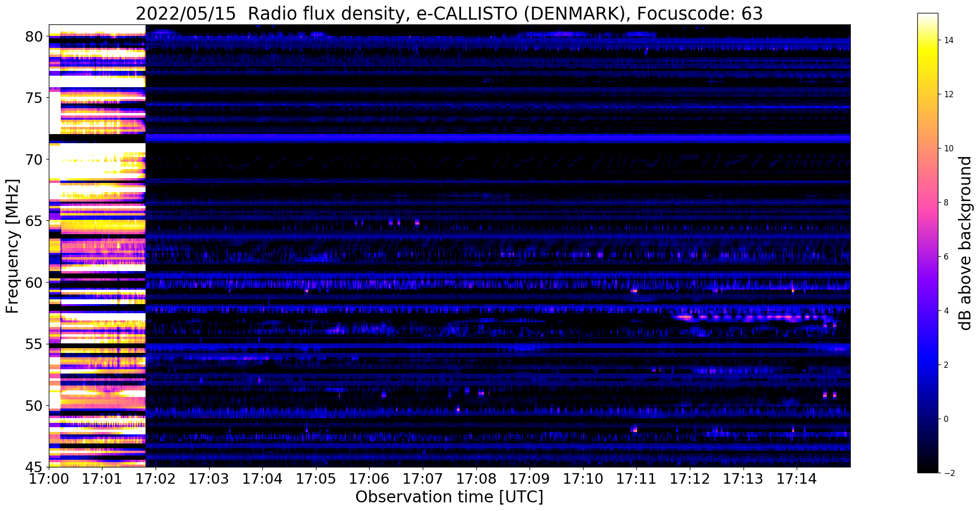
Task: Click the 17:00 time tick label
Action: [49, 479]
